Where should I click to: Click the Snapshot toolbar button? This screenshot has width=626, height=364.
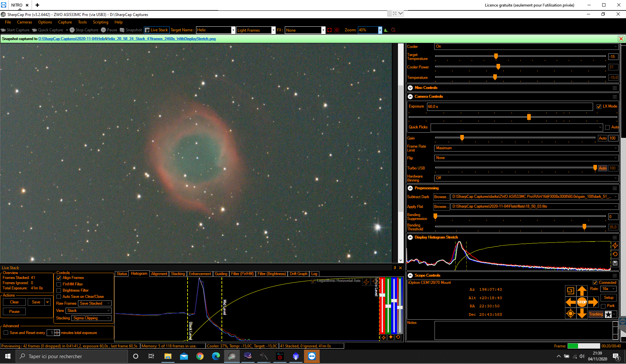click(x=131, y=30)
